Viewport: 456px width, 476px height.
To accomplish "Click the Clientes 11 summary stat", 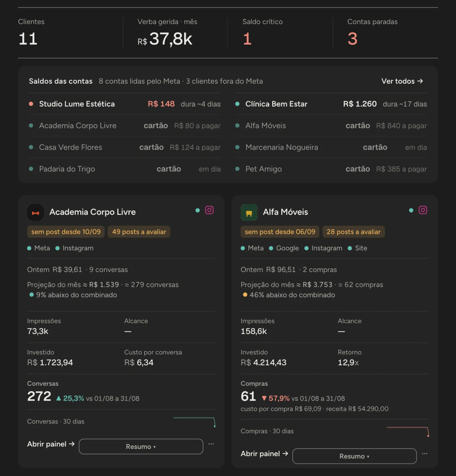I will [31, 32].
